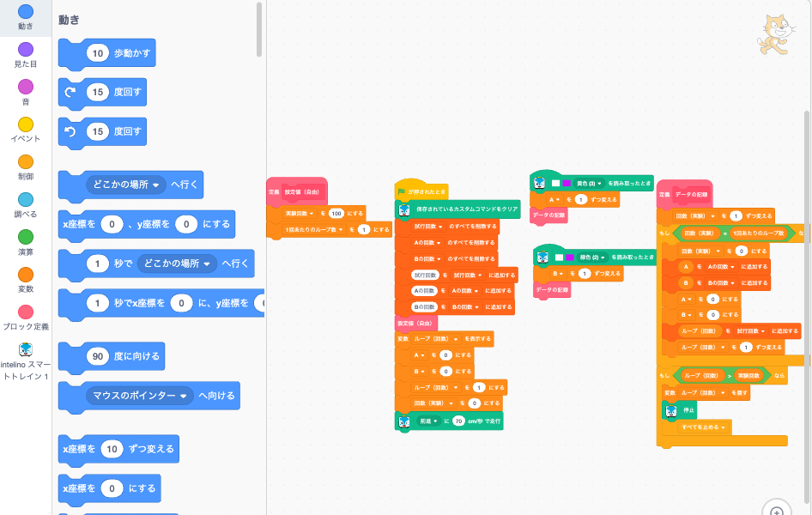Viewport: 812px width, 515px height.
Task: Select the 演算 (Operators) block category
Action: (26, 244)
